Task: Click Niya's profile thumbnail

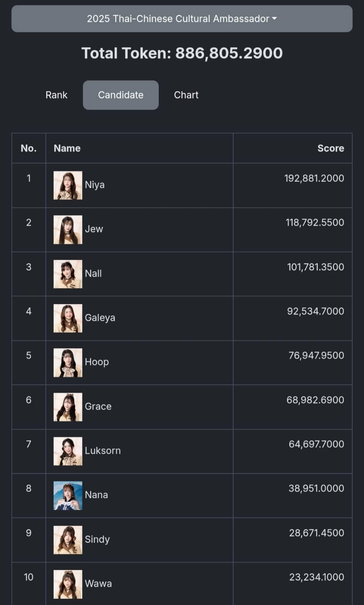Action: click(68, 185)
